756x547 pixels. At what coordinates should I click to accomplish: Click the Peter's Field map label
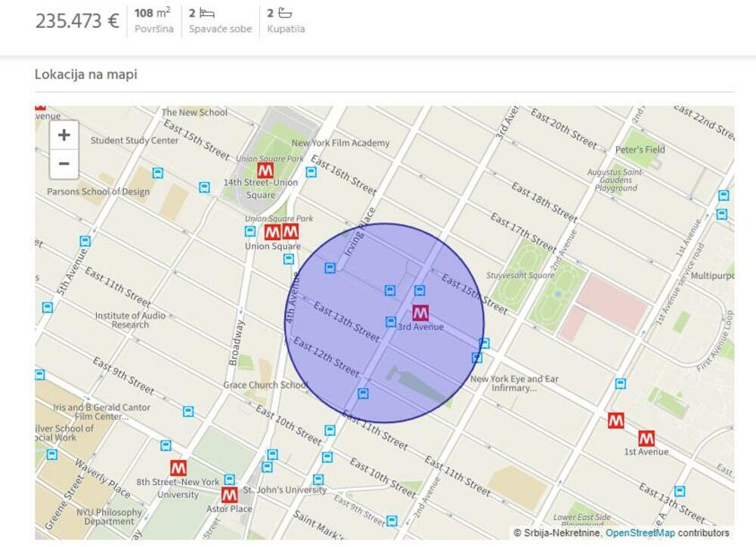[x=640, y=150]
